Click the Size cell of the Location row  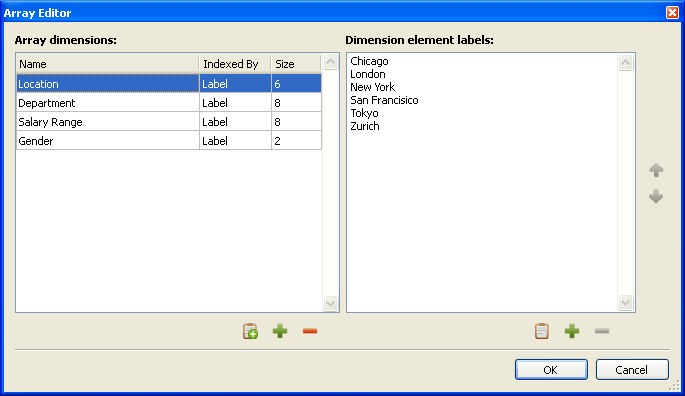coord(297,83)
